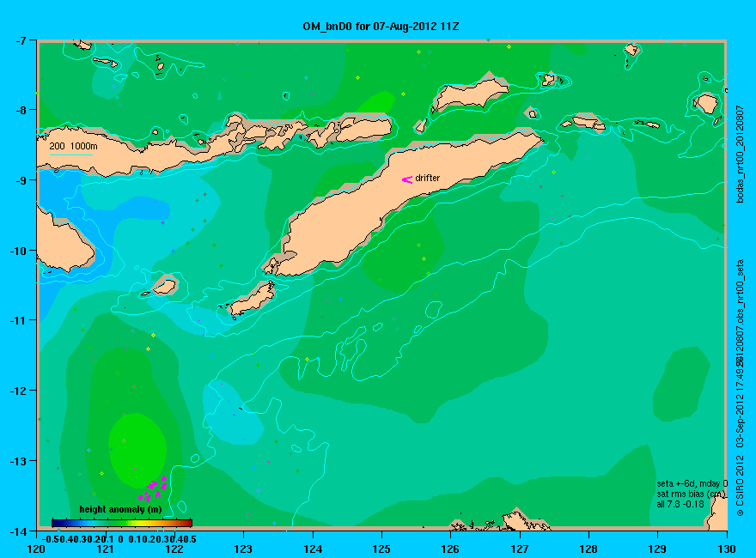Click the plot title OM_bnD0 for 07-Aug-2012 11Z
The height and width of the screenshot is (558, 756).
point(381,27)
